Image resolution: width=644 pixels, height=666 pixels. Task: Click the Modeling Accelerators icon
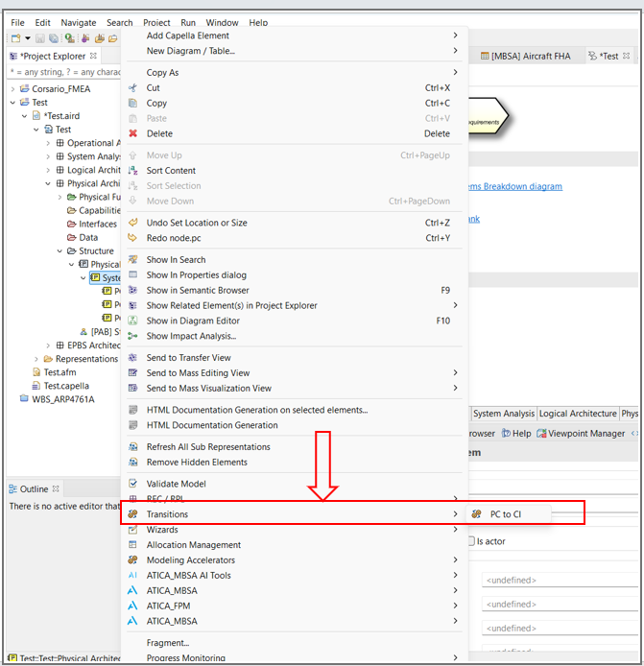(133, 559)
